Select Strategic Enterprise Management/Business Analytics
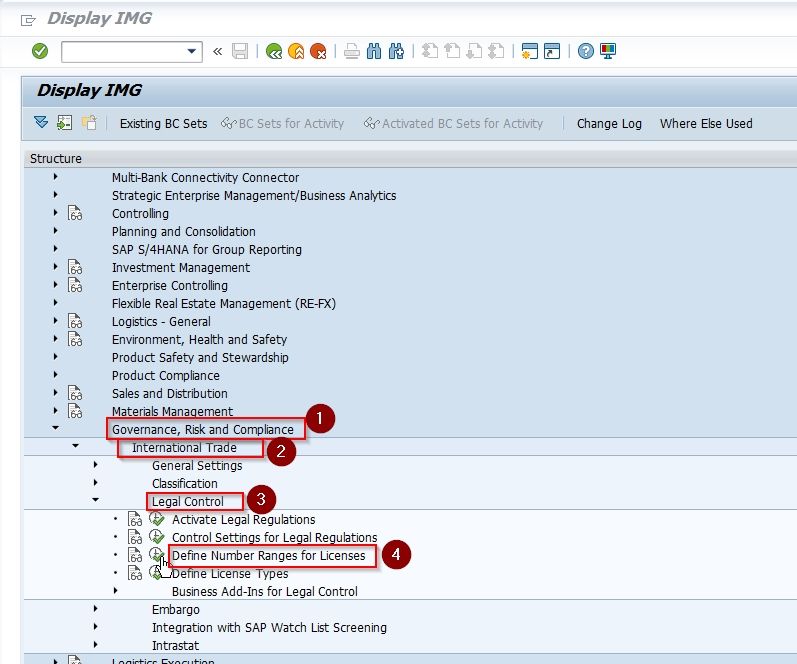Viewport: 797px width, 664px height. [x=254, y=196]
